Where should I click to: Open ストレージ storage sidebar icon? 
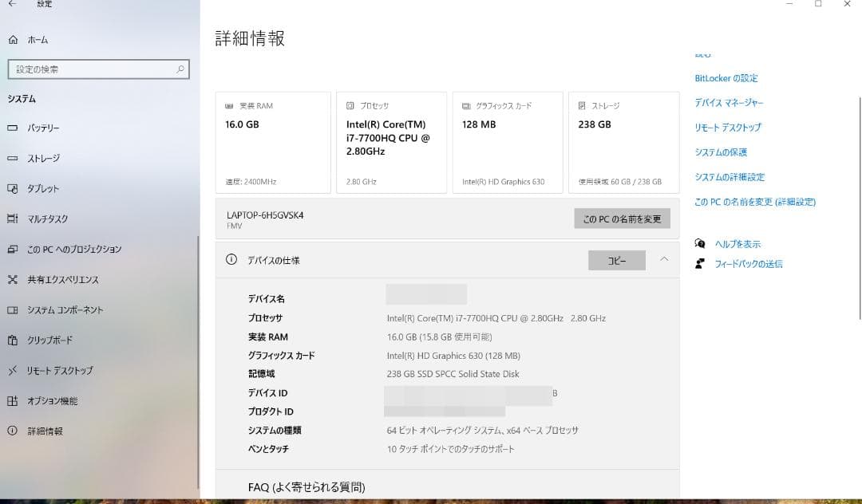pyautogui.click(x=13, y=158)
